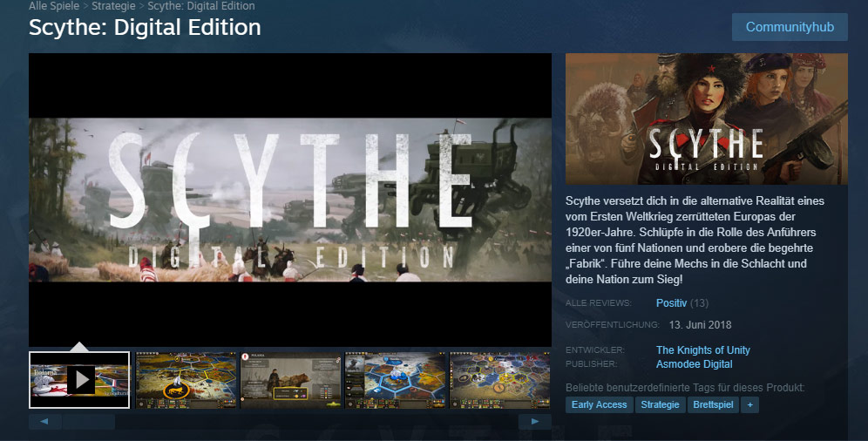Open developer The Knights of Unity link
Screen dimensions: 868x441
703,349
